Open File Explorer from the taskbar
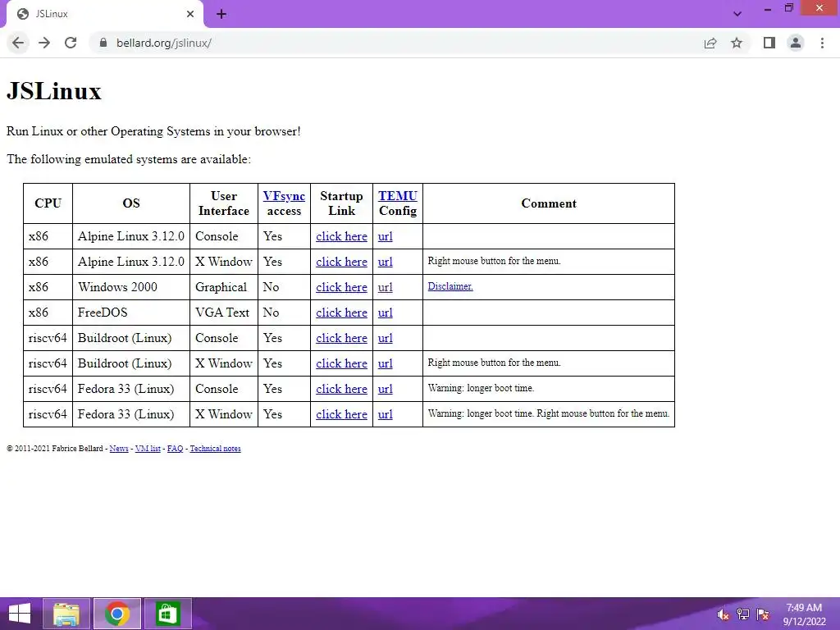This screenshot has height=630, width=840. coord(66,614)
